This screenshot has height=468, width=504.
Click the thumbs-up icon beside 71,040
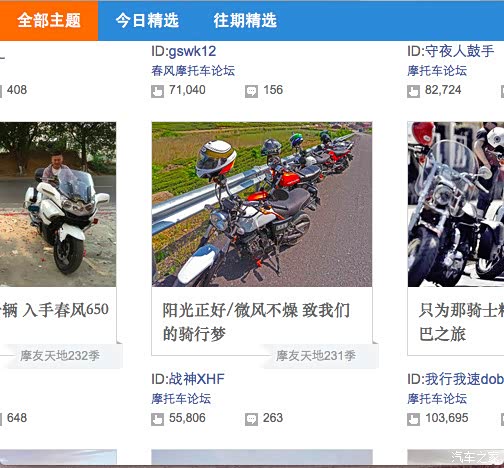pyautogui.click(x=157, y=91)
